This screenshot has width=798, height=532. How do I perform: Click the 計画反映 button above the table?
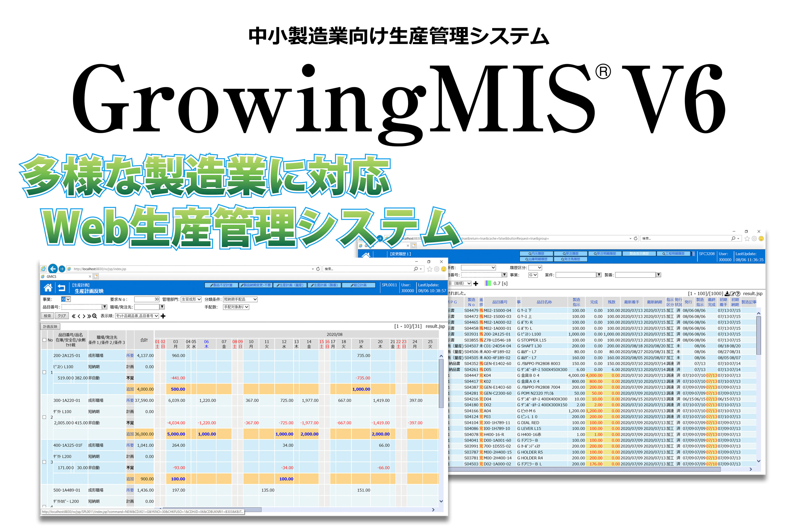(50, 327)
